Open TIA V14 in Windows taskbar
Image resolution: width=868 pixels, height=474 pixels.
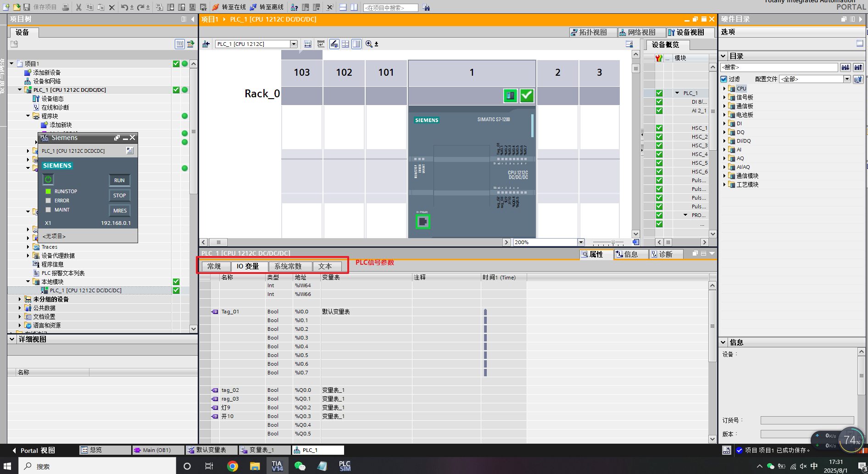[277, 466]
